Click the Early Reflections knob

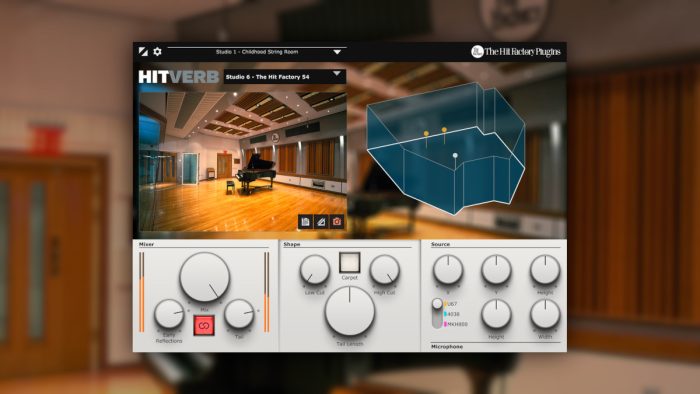pyautogui.click(x=169, y=314)
